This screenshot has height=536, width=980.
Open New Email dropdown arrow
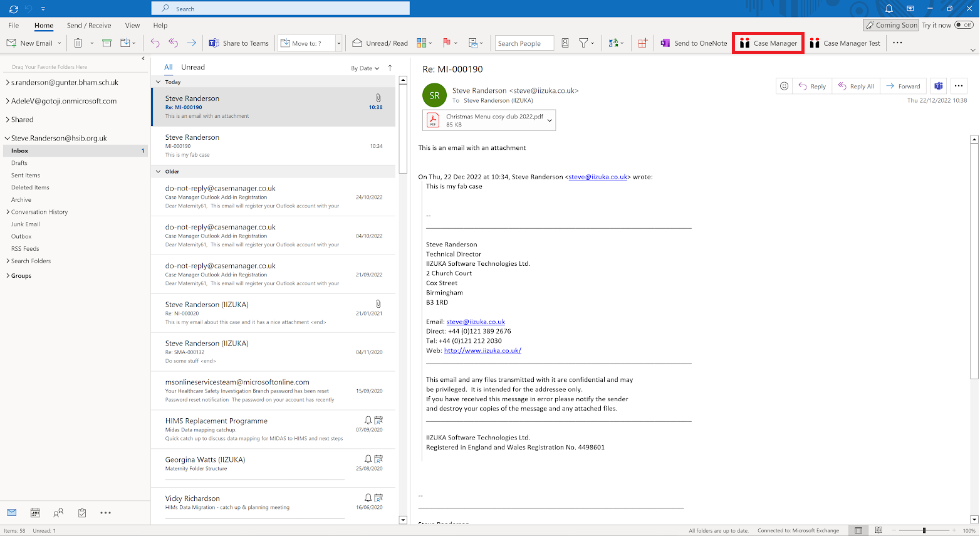(x=60, y=43)
